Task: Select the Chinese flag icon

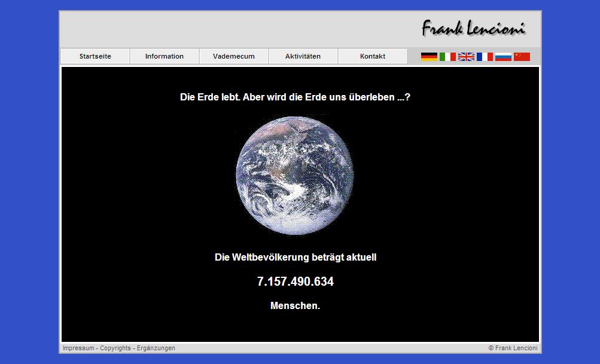Action: [522, 57]
